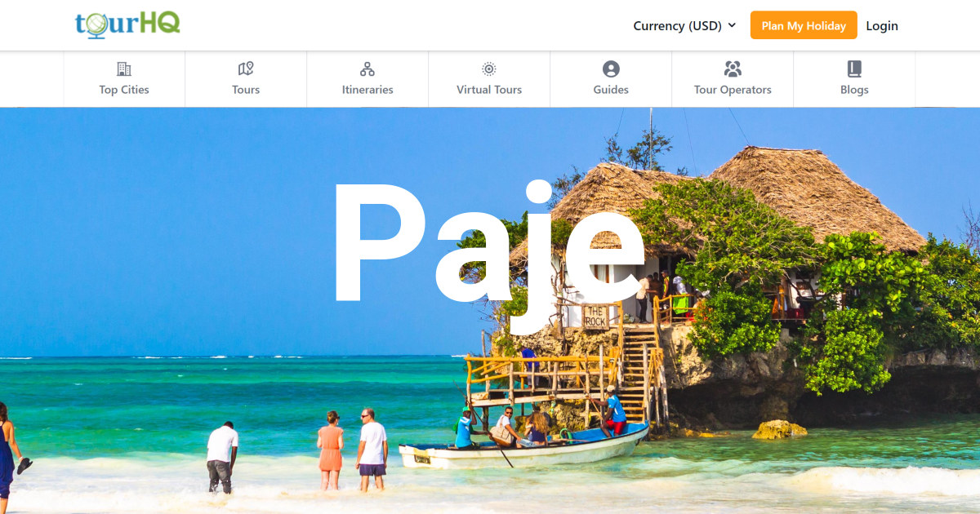Click the Tours map icon

[245, 69]
